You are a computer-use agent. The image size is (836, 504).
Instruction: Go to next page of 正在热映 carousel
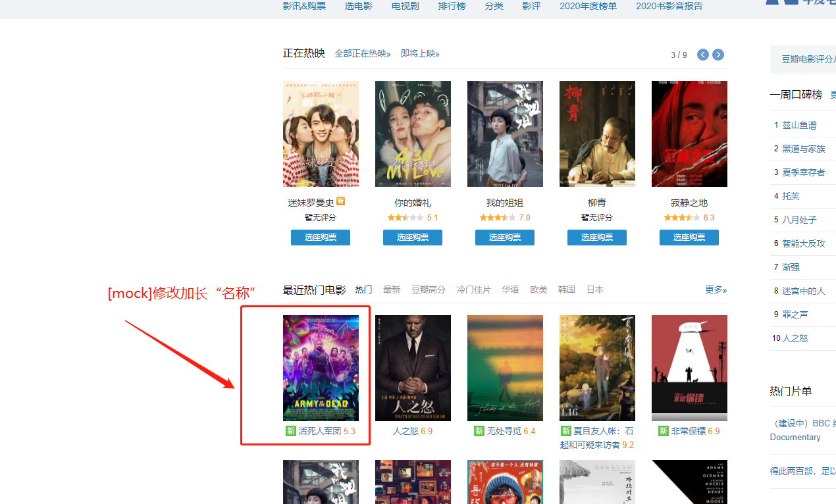pos(718,55)
